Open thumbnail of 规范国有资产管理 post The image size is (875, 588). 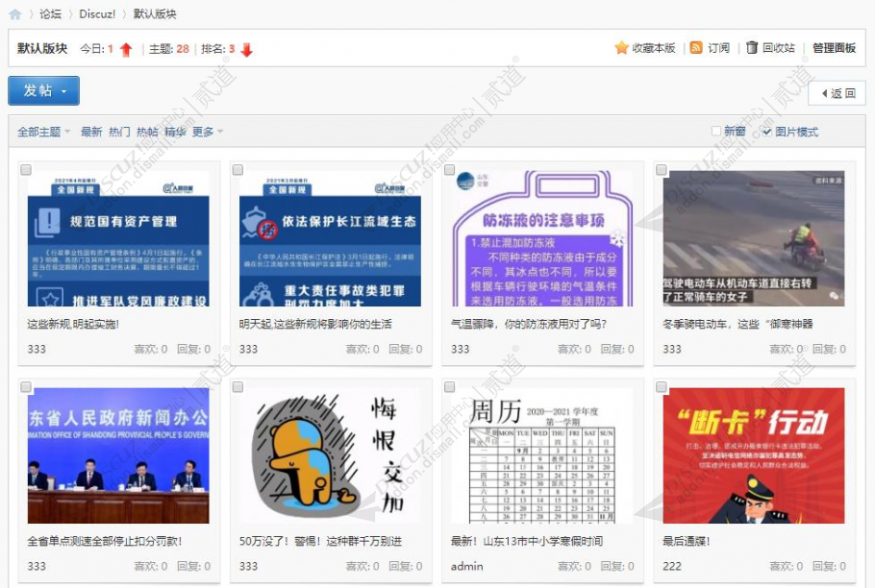pyautogui.click(x=118, y=238)
